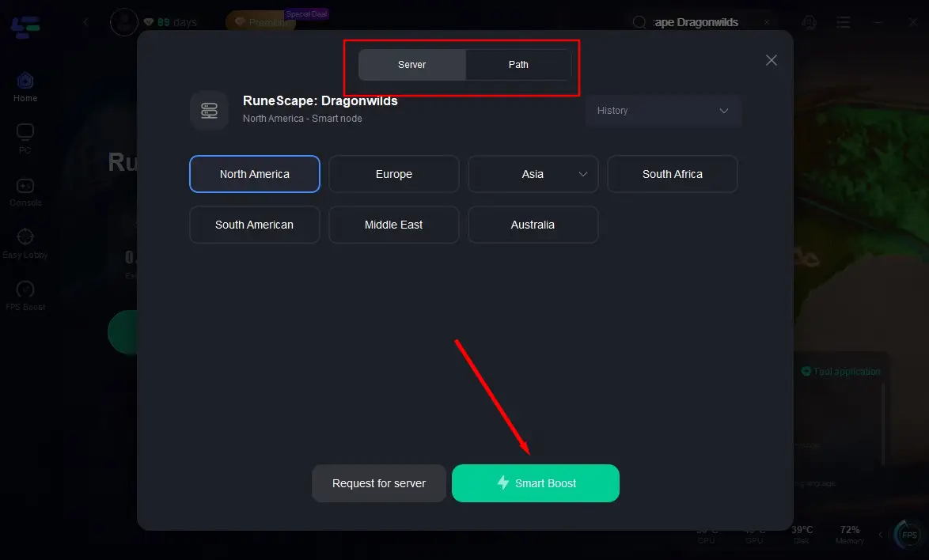The height and width of the screenshot is (560, 929).
Task: Choose the Asia server region
Action: 533,174
